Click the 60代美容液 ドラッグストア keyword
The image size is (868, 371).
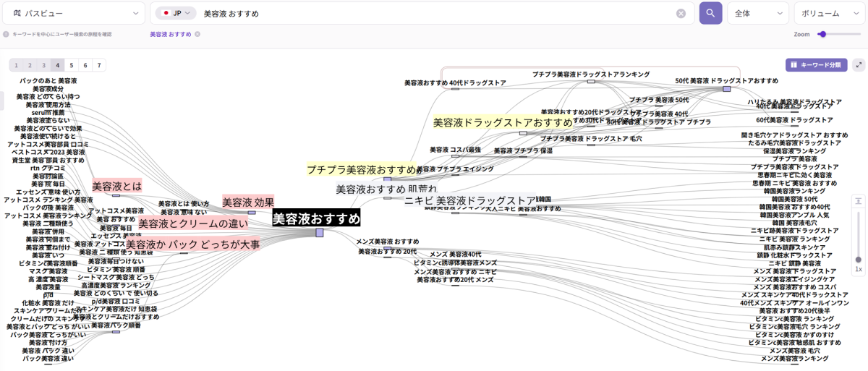click(x=794, y=120)
